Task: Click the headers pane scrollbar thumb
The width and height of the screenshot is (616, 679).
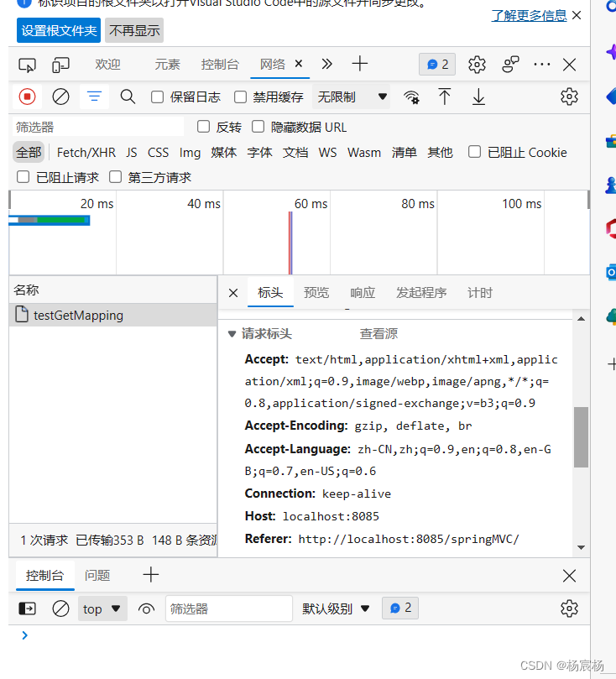Action: [x=581, y=437]
